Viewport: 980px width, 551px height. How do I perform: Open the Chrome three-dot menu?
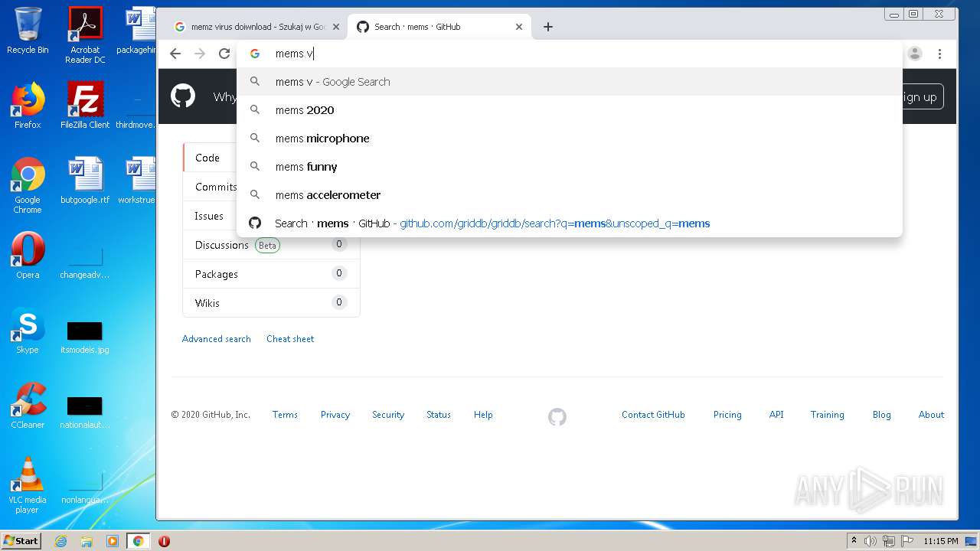pyautogui.click(x=939, y=54)
